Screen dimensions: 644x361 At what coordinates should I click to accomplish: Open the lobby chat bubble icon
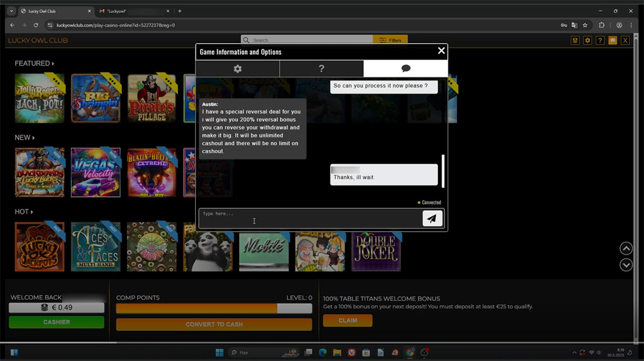click(x=612, y=40)
